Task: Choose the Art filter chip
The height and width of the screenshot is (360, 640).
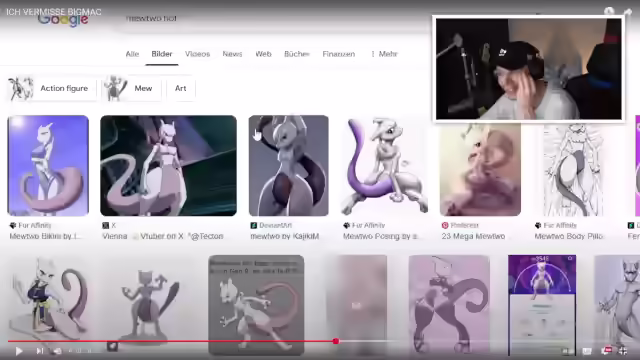Action: click(x=181, y=88)
